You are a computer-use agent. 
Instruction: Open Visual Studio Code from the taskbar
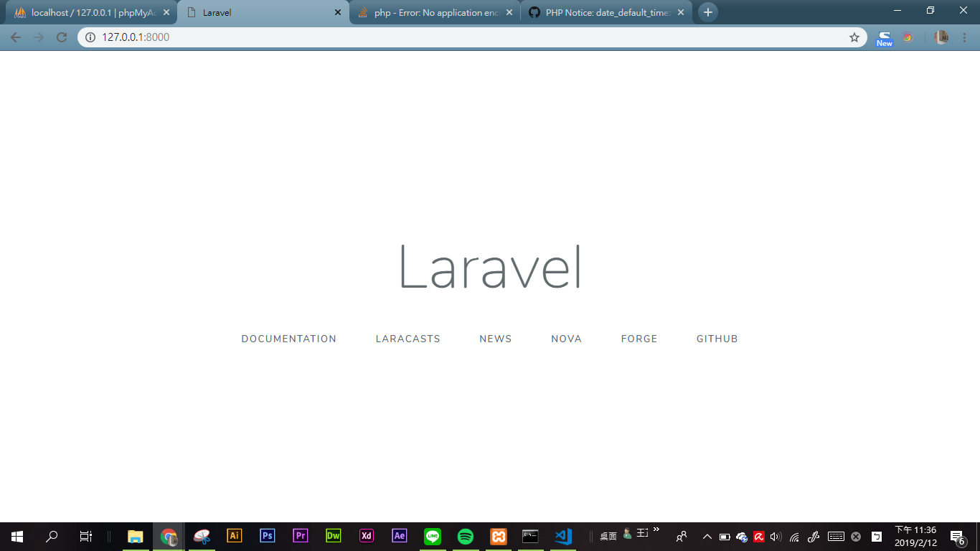click(564, 536)
